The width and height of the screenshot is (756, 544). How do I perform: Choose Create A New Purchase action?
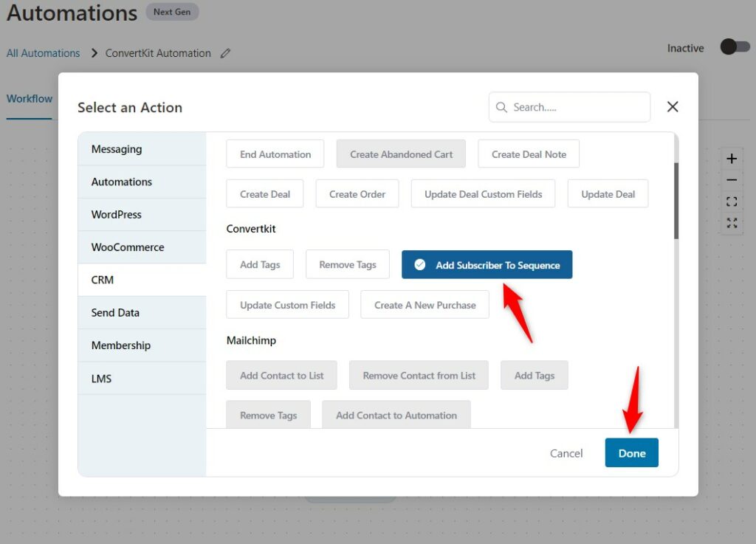coord(425,305)
